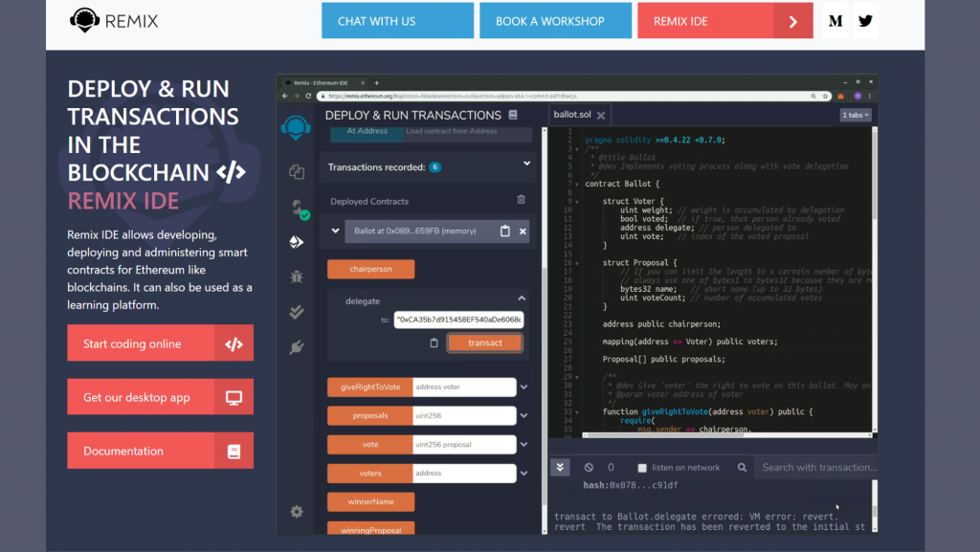Image resolution: width=980 pixels, height=552 pixels.
Task: Open the Twitter link icon
Action: coord(865,21)
